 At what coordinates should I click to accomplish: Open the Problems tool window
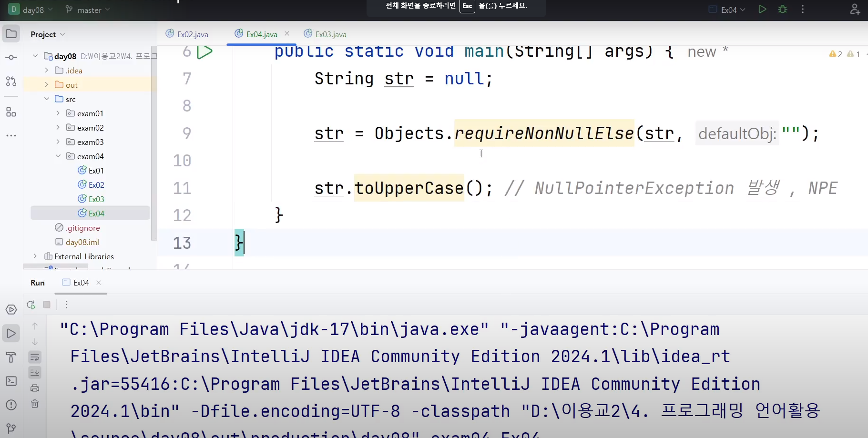[x=11, y=405]
